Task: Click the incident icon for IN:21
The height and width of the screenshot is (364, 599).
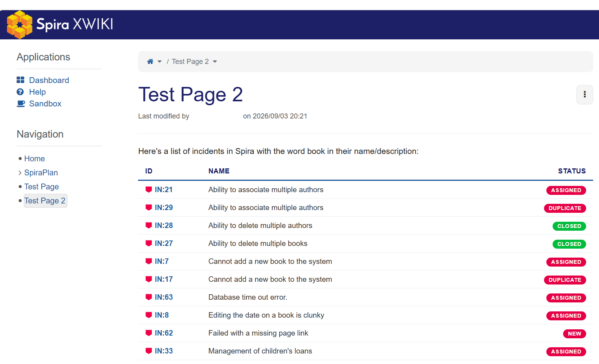Action: 149,189
